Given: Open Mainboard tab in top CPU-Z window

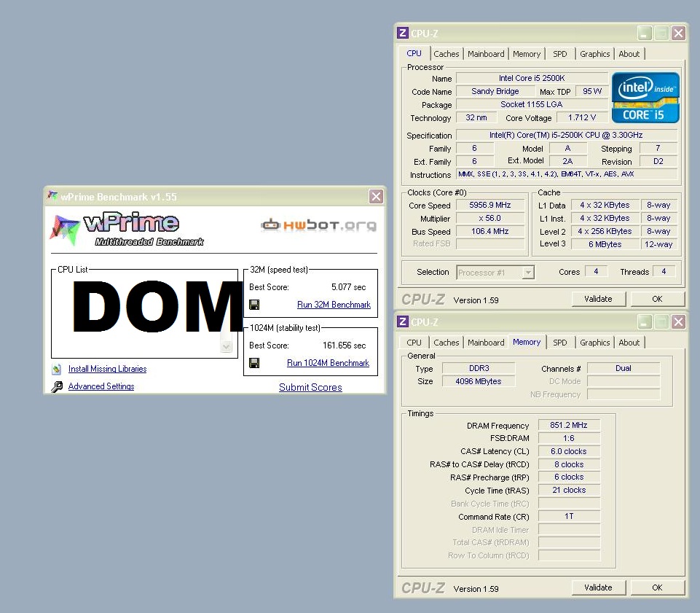Looking at the screenshot, I should pos(486,54).
